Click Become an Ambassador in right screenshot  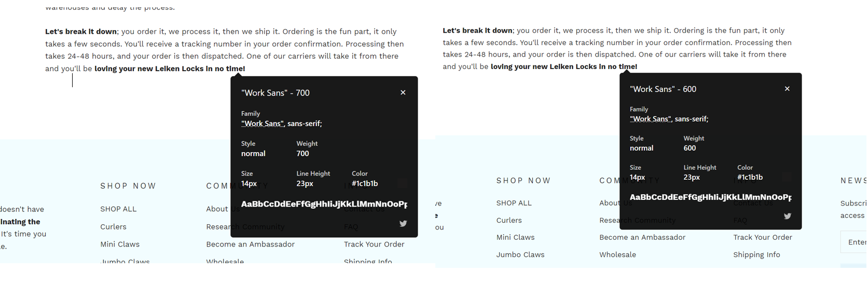pyautogui.click(x=642, y=237)
